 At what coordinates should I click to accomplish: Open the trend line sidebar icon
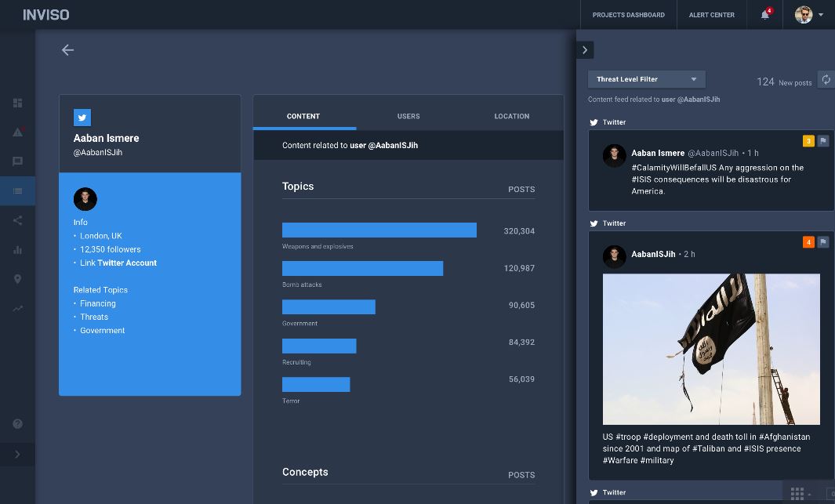pyautogui.click(x=17, y=309)
